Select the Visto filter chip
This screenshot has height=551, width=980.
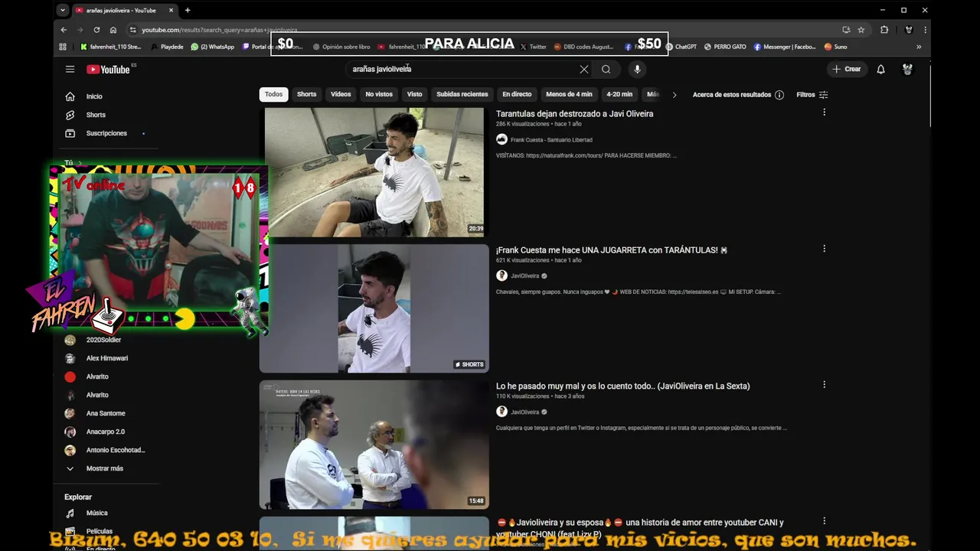point(414,94)
